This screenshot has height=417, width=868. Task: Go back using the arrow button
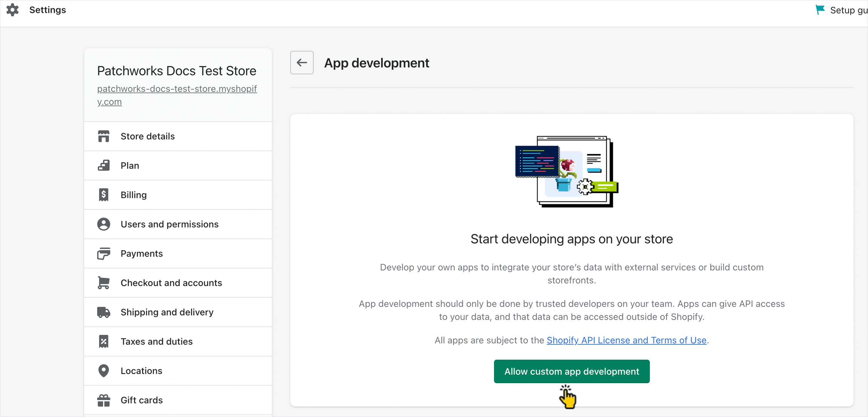(302, 63)
